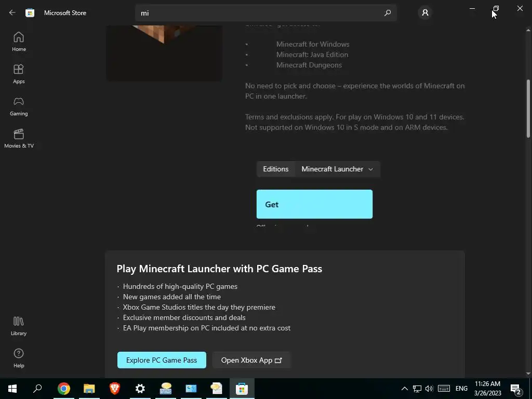Image resolution: width=532 pixels, height=399 pixels.
Task: Click the touch keyboard tray icon
Action: point(444,389)
